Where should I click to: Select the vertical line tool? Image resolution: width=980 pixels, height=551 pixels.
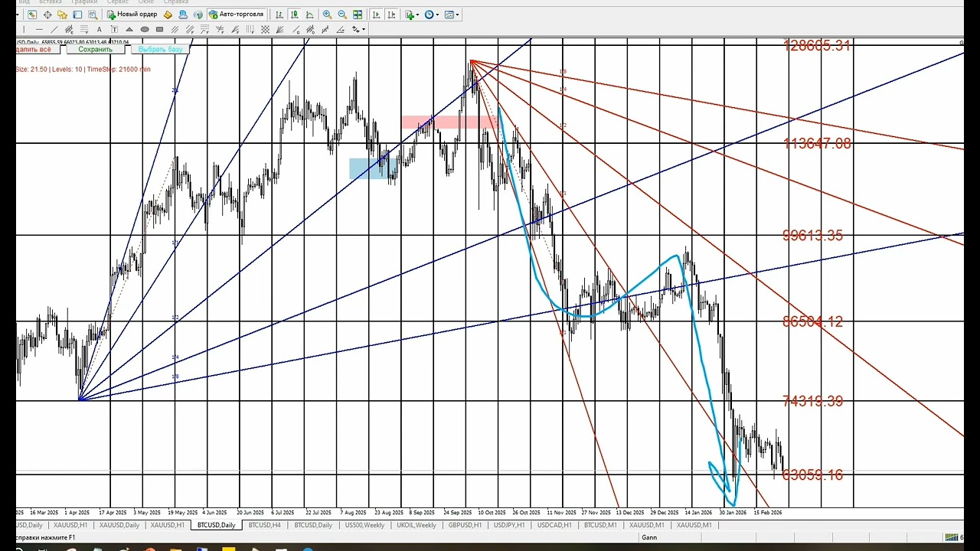point(24,29)
